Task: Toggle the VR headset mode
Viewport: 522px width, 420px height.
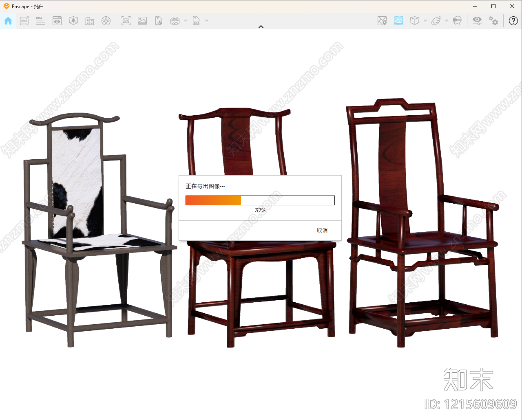Action: coord(458,21)
